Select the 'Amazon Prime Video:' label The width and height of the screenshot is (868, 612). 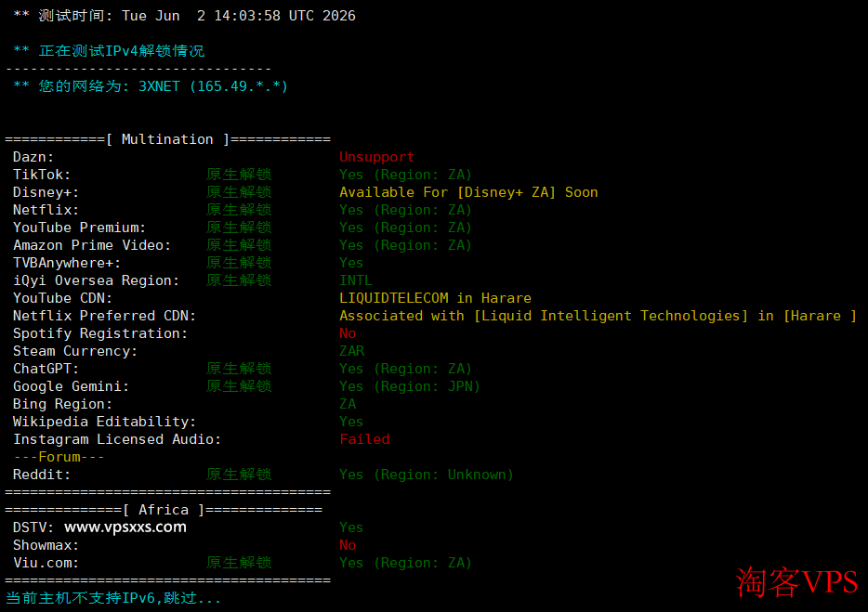92,245
